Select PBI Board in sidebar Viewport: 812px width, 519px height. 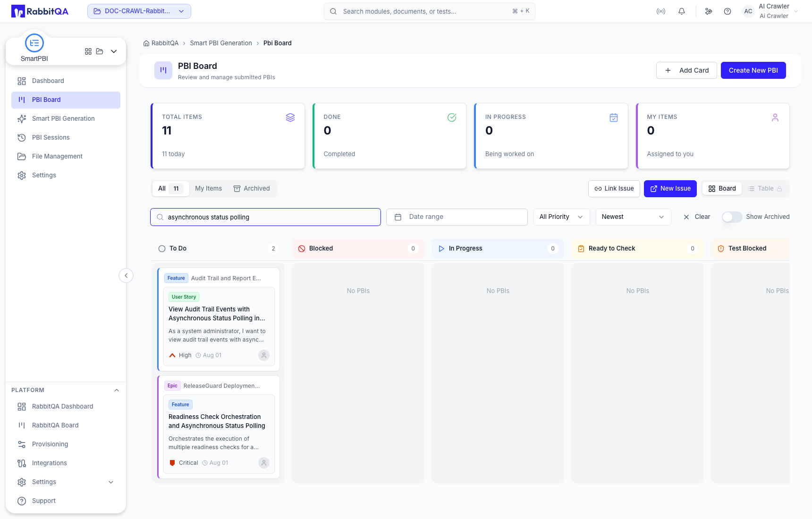point(66,100)
